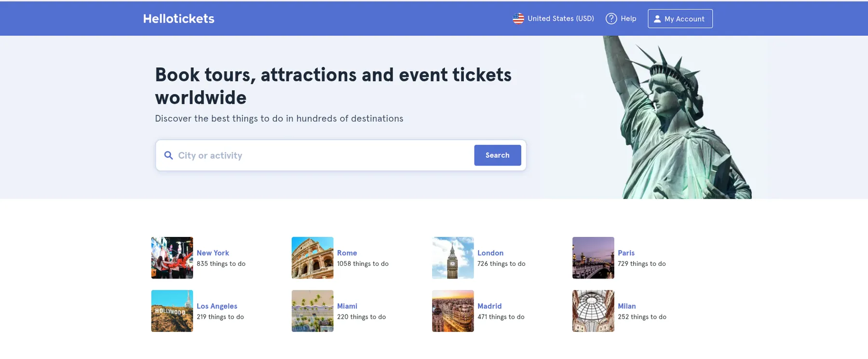Viewport: 868px width, 359px height.
Task: Click the My Account person icon
Action: point(657,19)
